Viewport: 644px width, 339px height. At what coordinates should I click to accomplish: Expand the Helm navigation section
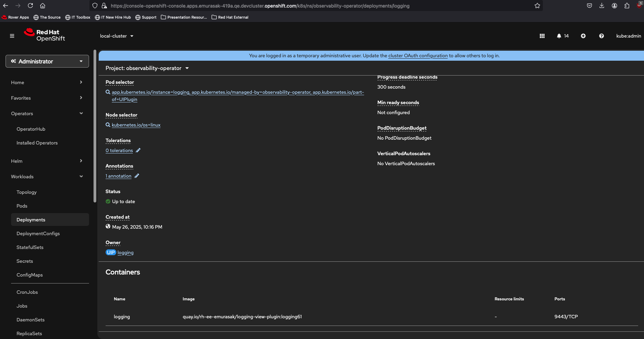coord(47,161)
